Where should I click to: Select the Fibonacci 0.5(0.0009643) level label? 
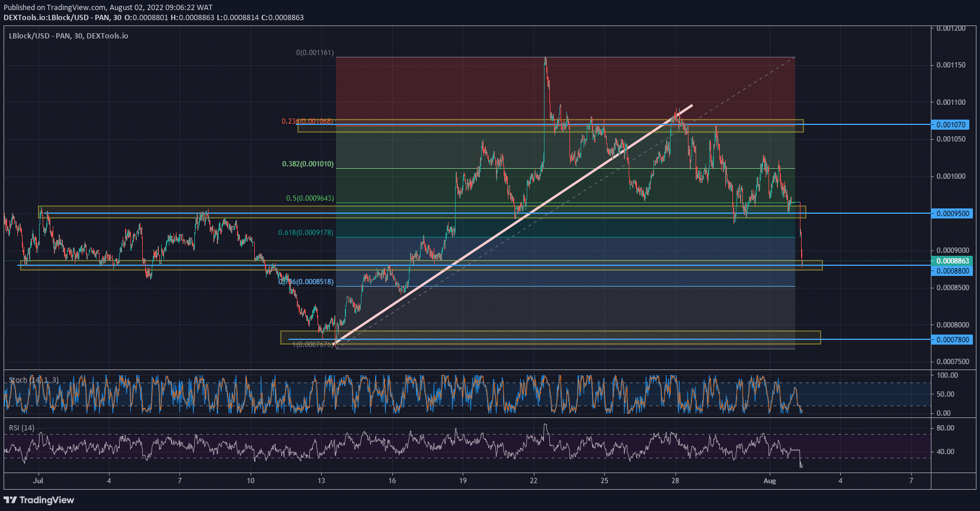point(310,198)
